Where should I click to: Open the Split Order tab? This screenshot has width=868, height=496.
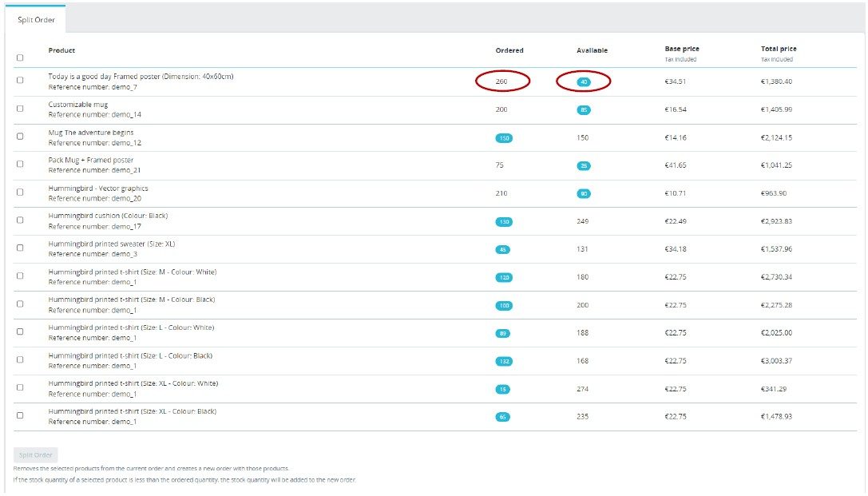[36, 19]
